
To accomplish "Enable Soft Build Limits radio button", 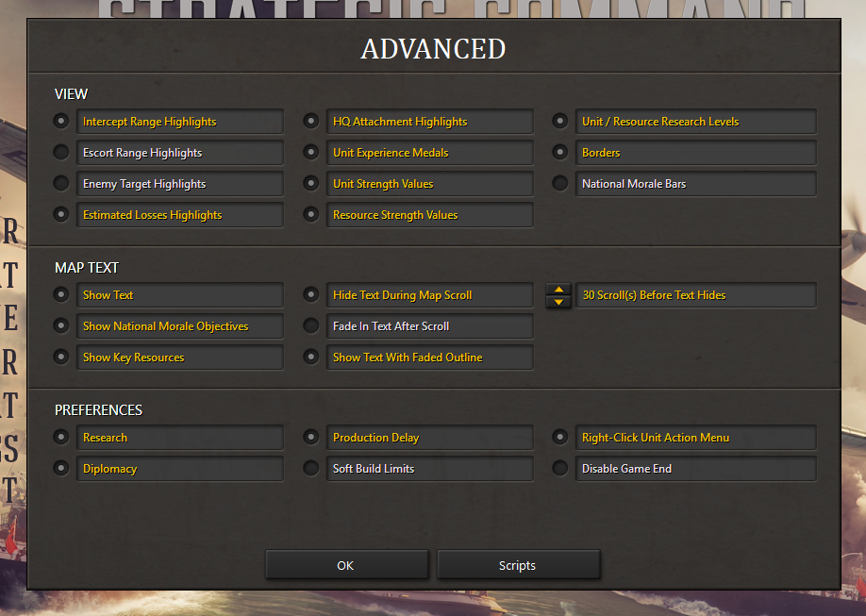I will [311, 468].
